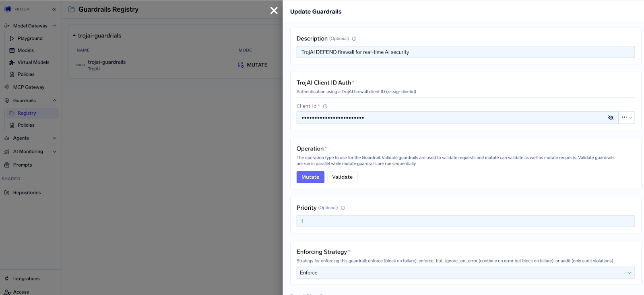The width and height of the screenshot is (644, 295).
Task: Click the MCP Gateway icon
Action: (7, 87)
